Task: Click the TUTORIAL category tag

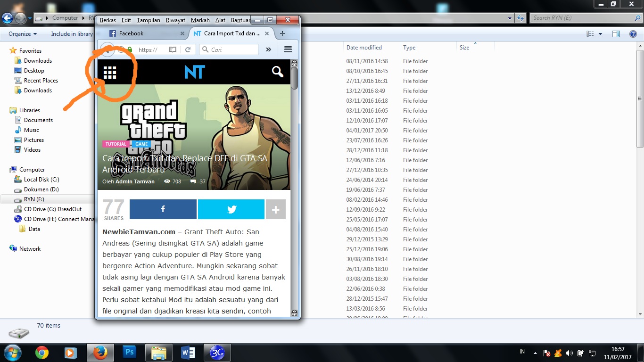Action: tap(116, 144)
